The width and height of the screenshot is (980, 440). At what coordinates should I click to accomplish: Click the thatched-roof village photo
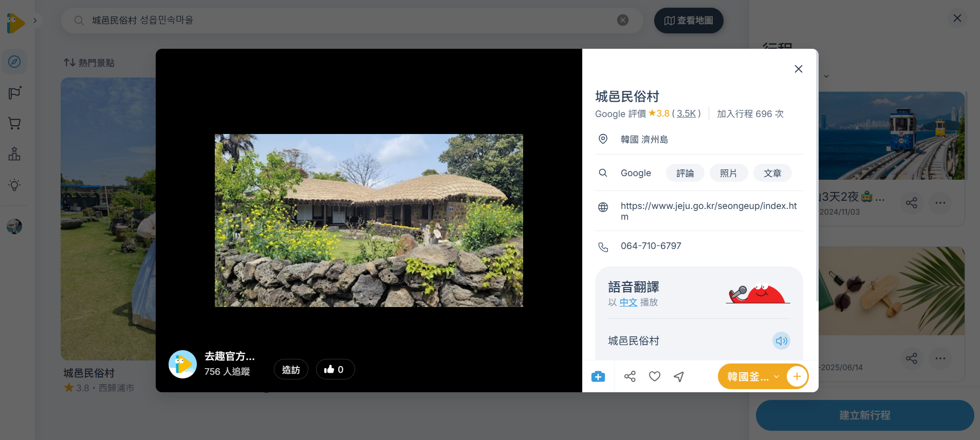pyautogui.click(x=369, y=220)
